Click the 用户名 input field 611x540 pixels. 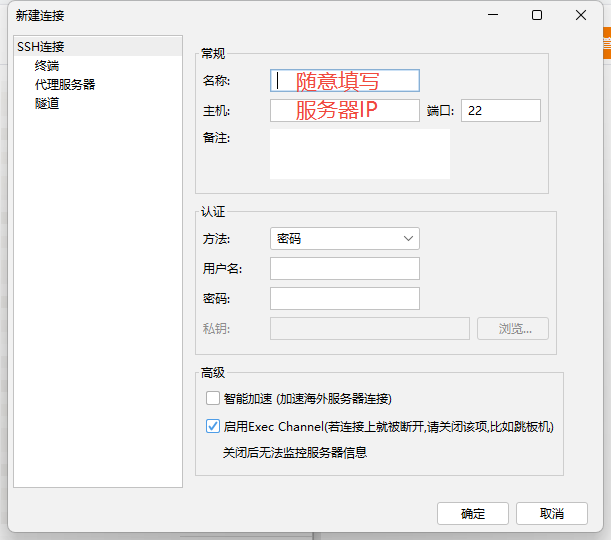click(x=344, y=268)
